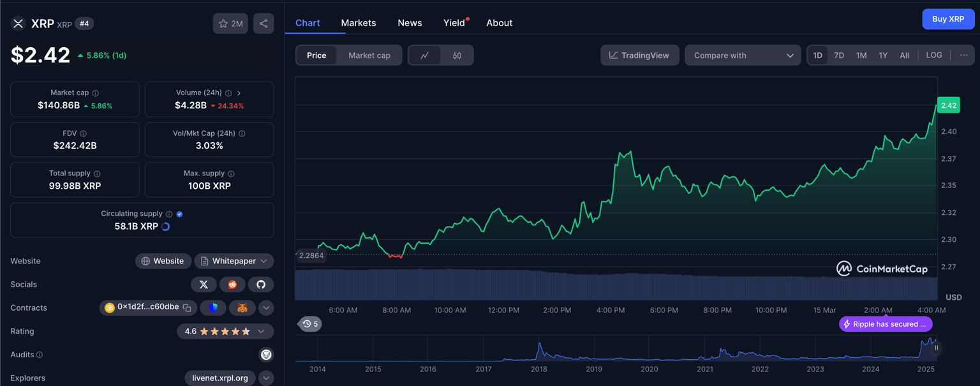
Task: Open XRP's Reddit community
Action: click(232, 284)
